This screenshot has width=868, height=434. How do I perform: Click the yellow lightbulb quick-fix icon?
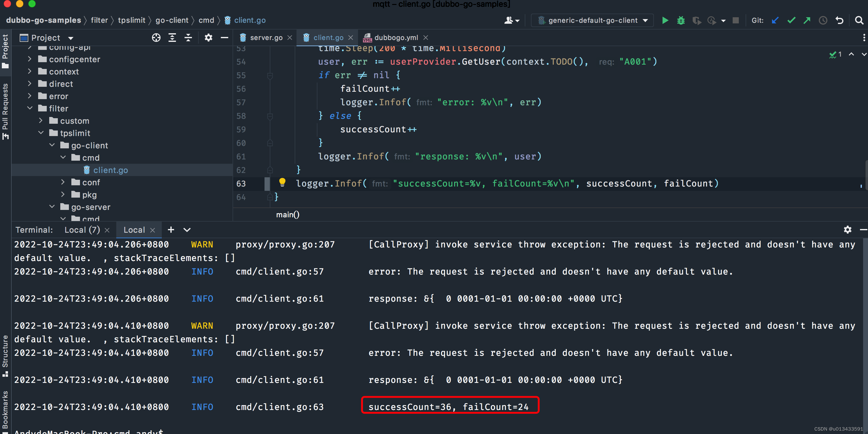pyautogui.click(x=282, y=183)
